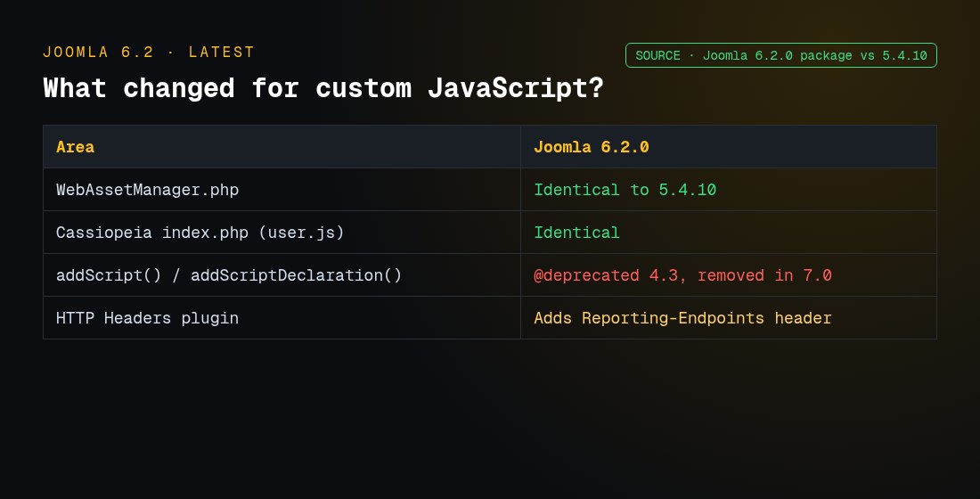Select the 'What changed for custom JavaScript?' heading
980x499 pixels.
323,87
